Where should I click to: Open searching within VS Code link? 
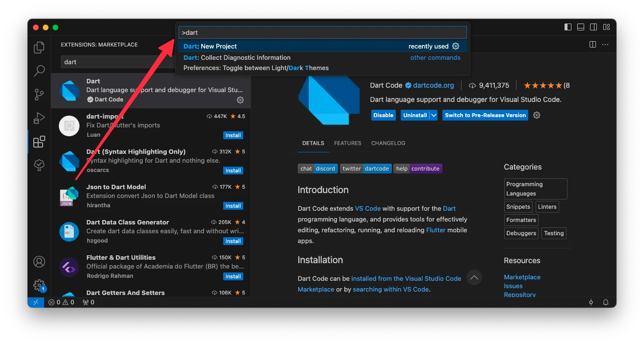391,289
